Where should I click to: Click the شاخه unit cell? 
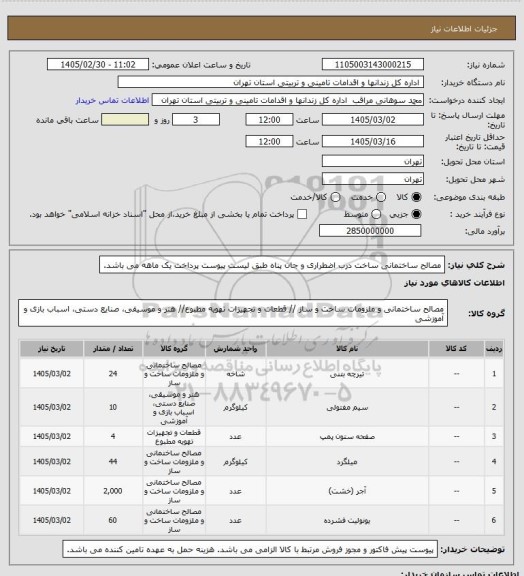(235, 374)
